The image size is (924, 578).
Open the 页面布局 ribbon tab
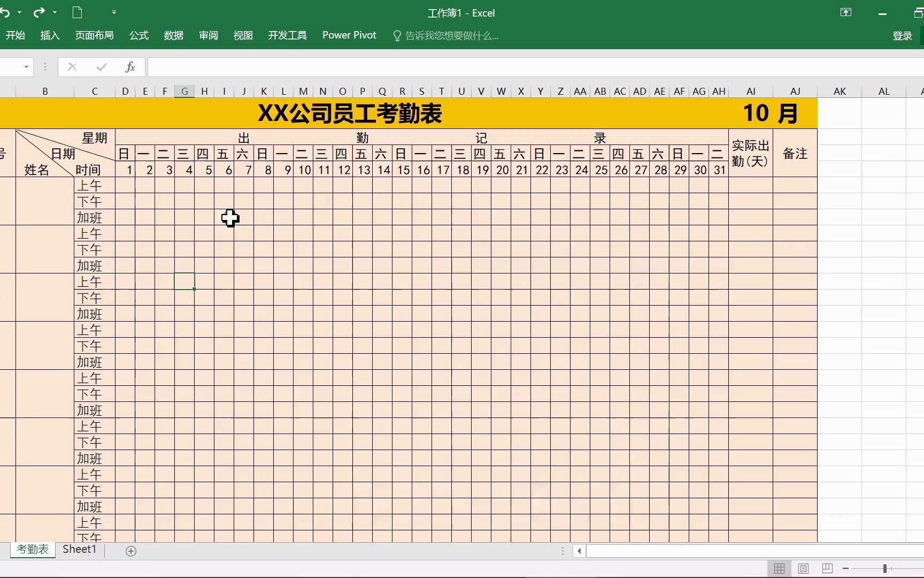coord(94,35)
